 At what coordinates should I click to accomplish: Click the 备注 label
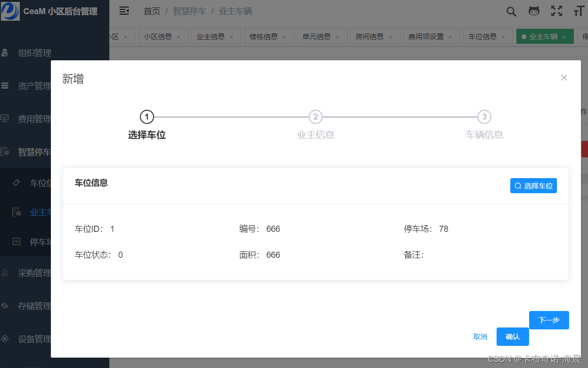(x=414, y=255)
